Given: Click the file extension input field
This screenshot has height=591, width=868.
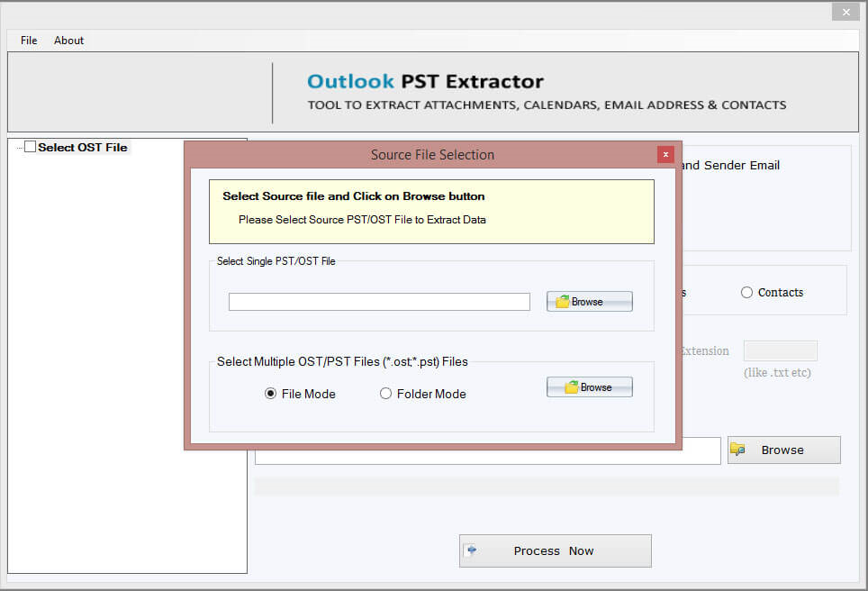Looking at the screenshot, I should (780, 351).
